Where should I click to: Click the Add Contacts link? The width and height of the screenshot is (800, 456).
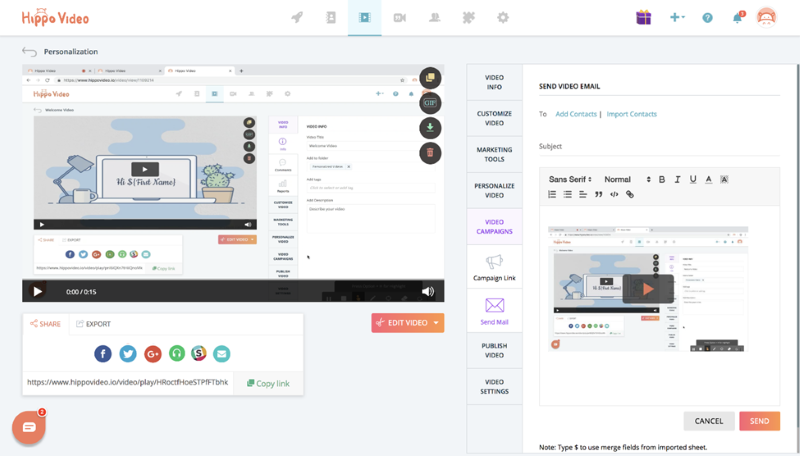[576, 114]
